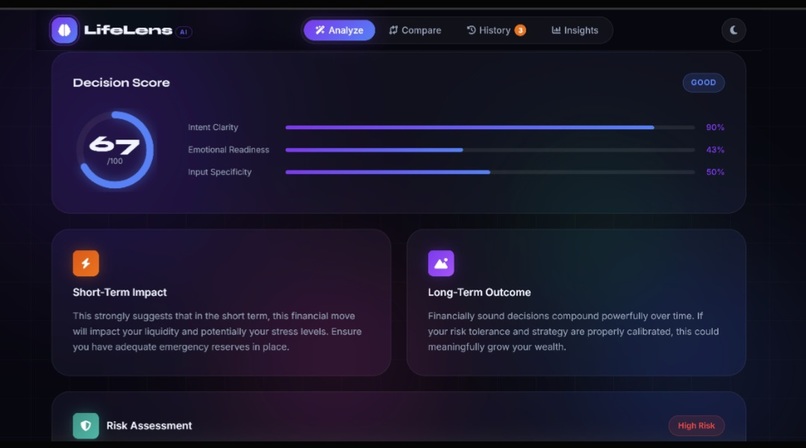Click the AI badge beside LifeLens
The width and height of the screenshot is (806, 448).
(x=184, y=32)
